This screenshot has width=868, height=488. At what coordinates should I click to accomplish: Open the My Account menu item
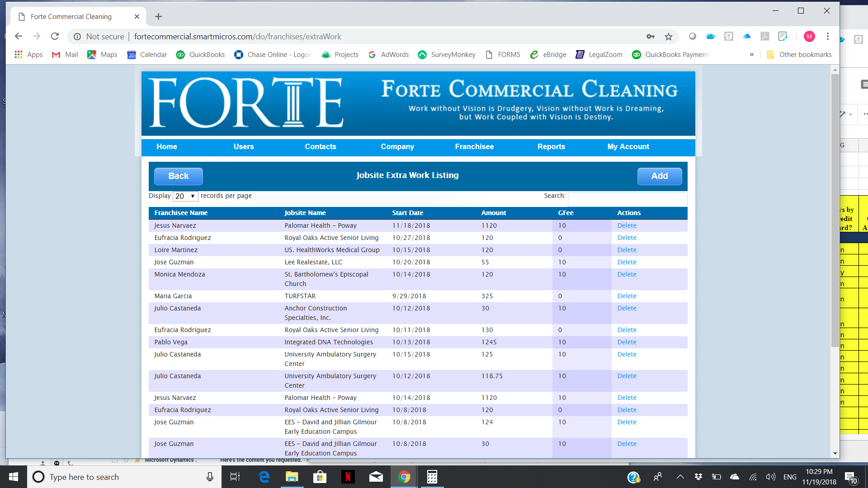[x=628, y=147]
